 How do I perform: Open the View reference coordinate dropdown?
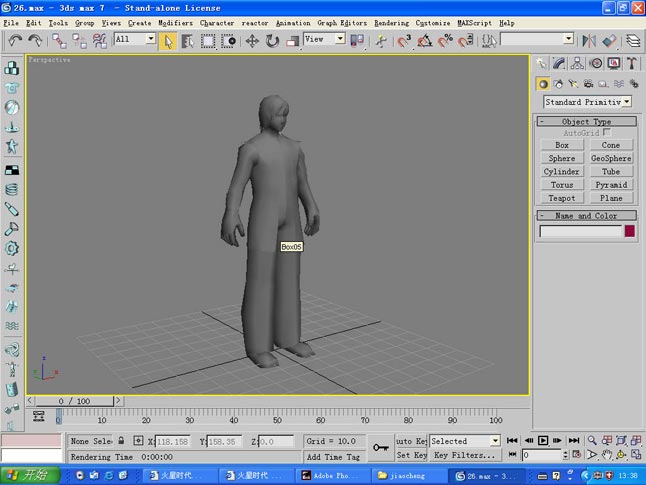[x=340, y=39]
